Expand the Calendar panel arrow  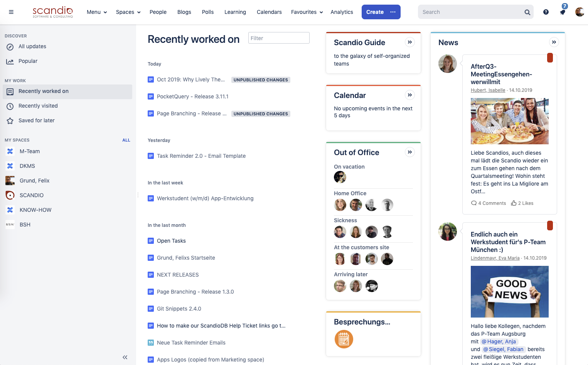click(x=410, y=95)
